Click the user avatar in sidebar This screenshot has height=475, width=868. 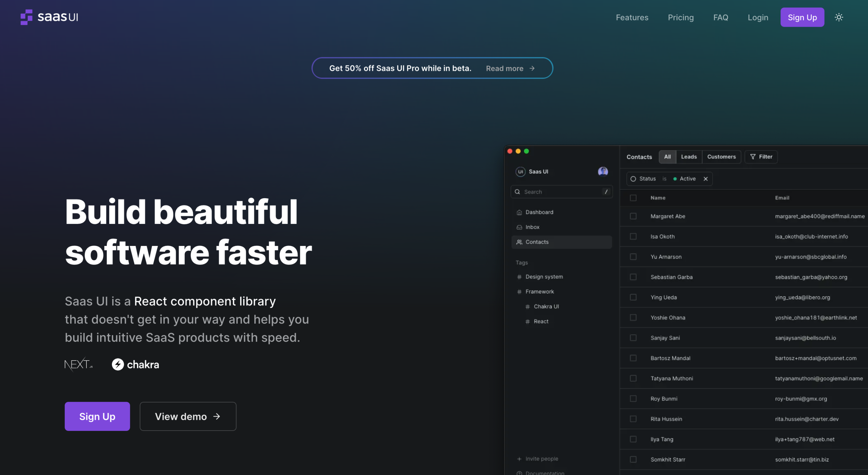pos(603,171)
